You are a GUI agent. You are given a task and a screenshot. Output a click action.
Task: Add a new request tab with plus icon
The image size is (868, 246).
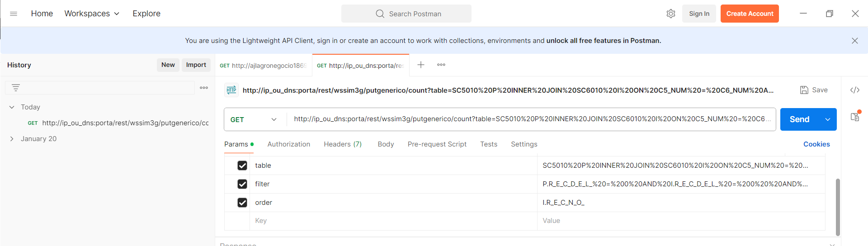421,65
